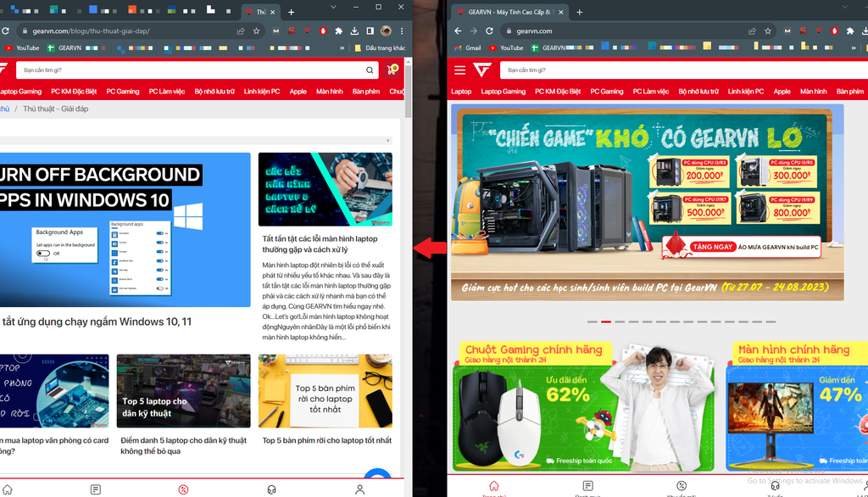Go back using the arrow in right browser window
Image resolution: width=868 pixels, height=497 pixels.
(x=458, y=31)
